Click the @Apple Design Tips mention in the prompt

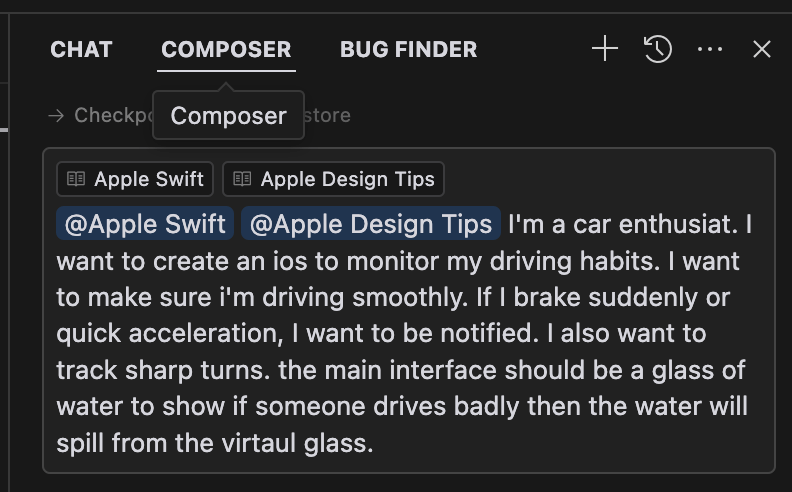click(x=370, y=224)
